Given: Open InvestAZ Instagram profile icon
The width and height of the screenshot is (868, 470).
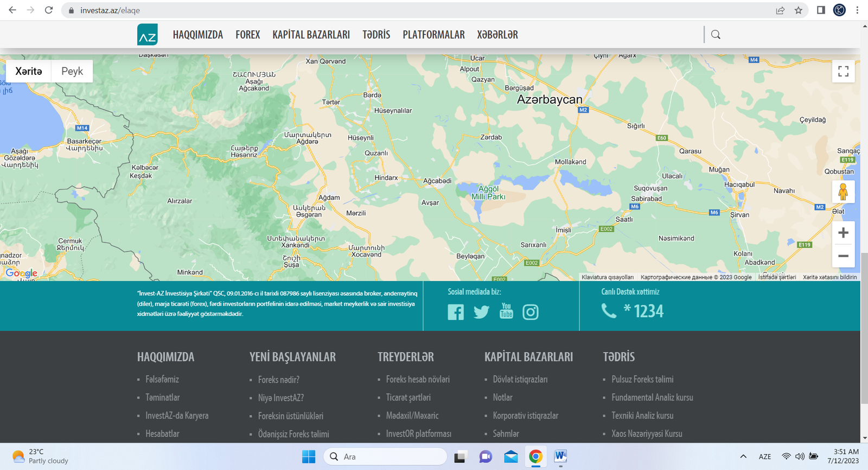Looking at the screenshot, I should [530, 312].
